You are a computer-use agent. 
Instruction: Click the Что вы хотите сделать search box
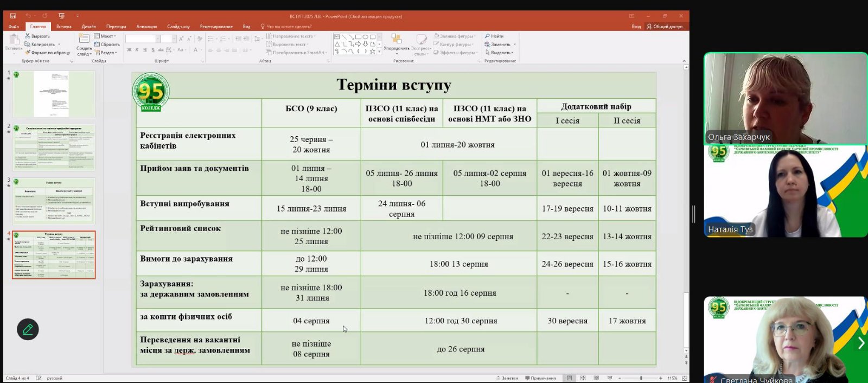coord(286,26)
